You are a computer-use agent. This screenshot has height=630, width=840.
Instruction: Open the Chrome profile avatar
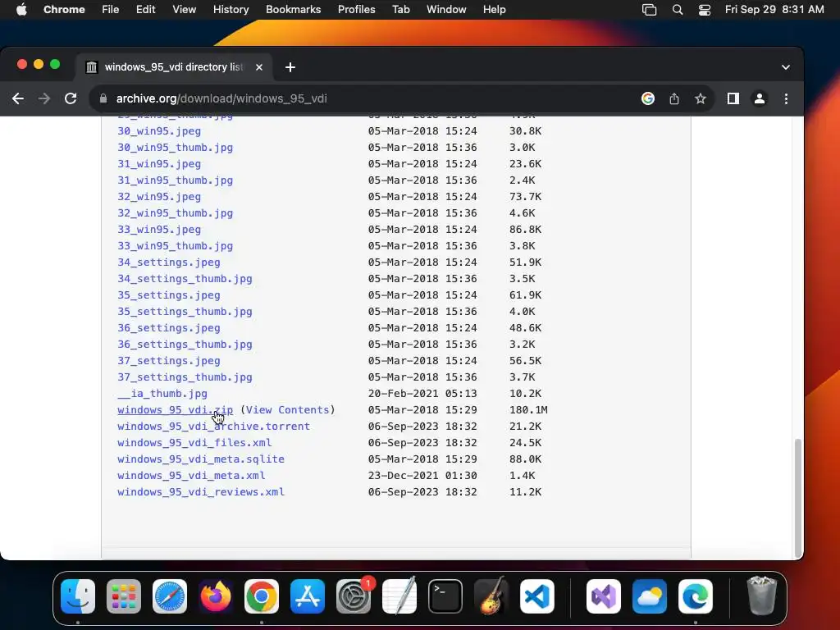[759, 98]
